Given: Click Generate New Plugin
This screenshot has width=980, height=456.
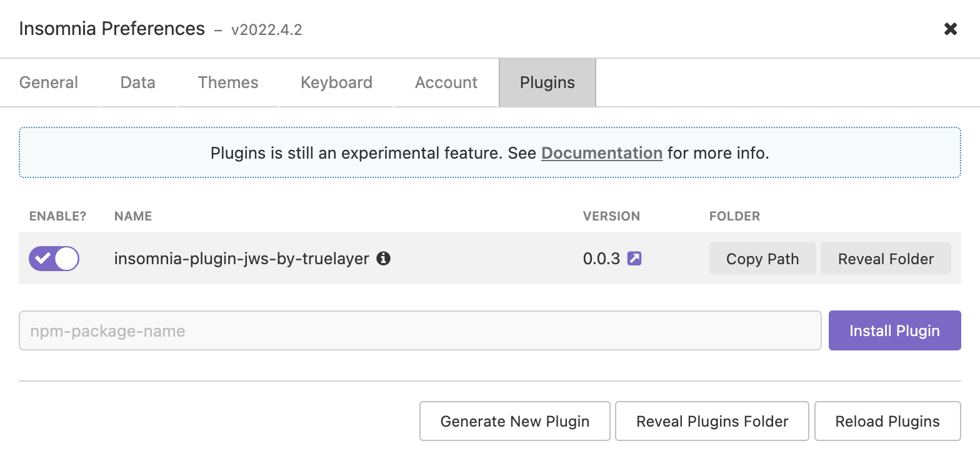Looking at the screenshot, I should tap(515, 421).
